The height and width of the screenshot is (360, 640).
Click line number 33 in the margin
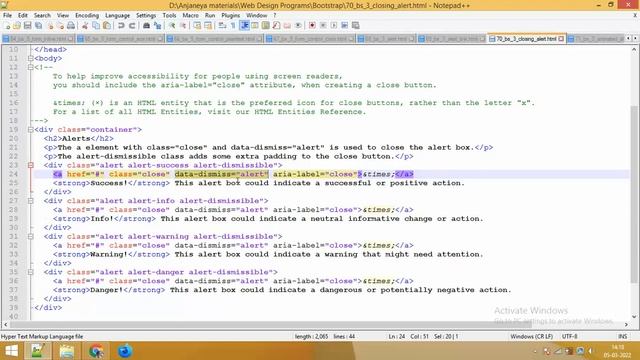click(x=13, y=254)
